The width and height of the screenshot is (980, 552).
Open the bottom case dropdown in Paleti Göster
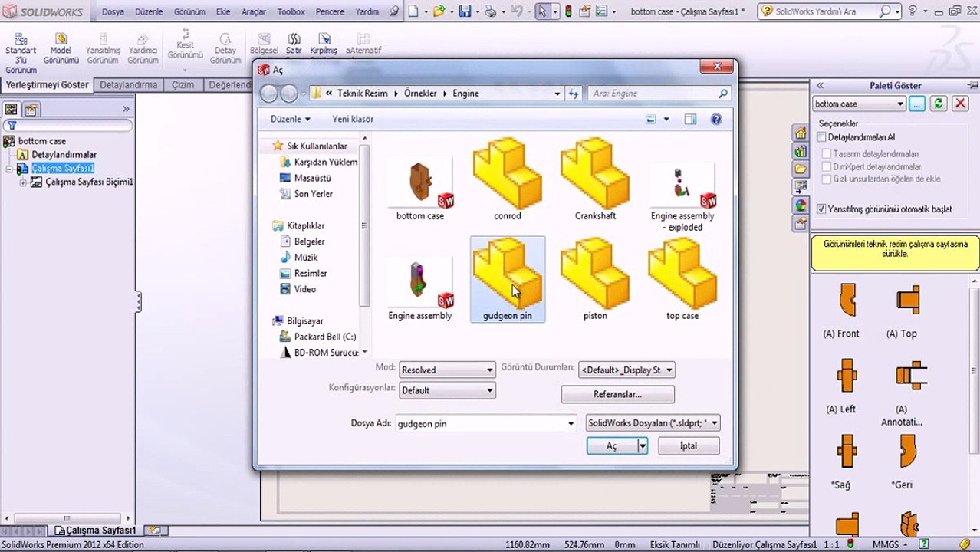tap(860, 103)
